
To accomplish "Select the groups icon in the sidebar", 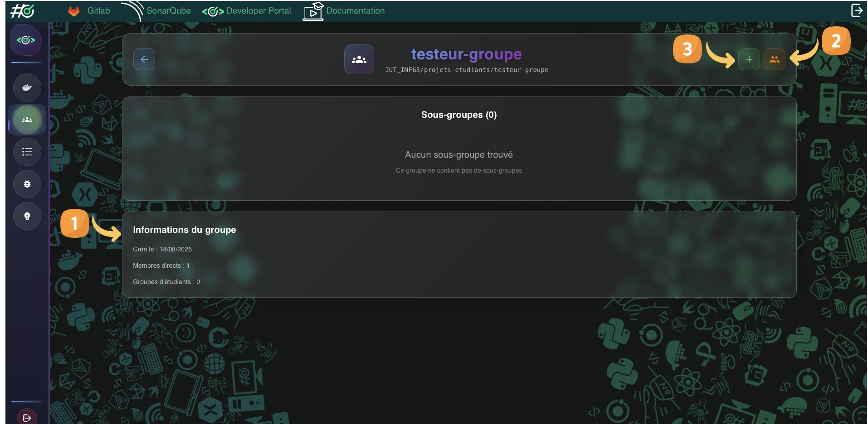I will (27, 120).
